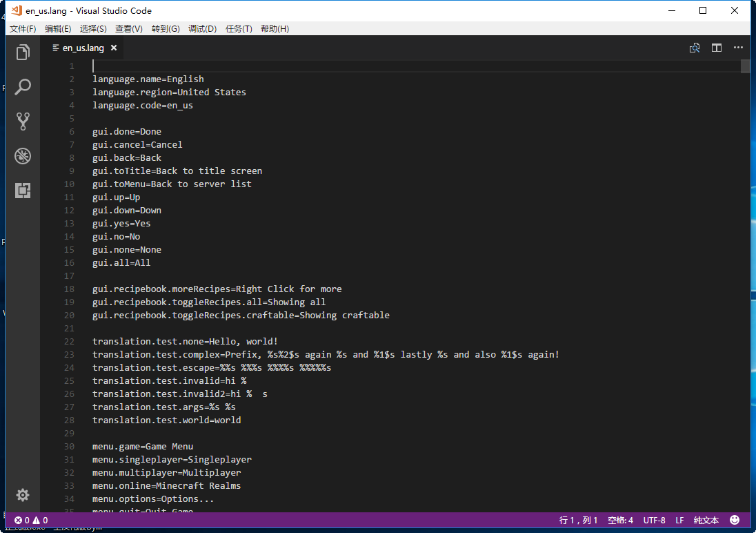Image resolution: width=756 pixels, height=533 pixels.
Task: Click line number 17 in the gutter
Action: [x=70, y=275]
